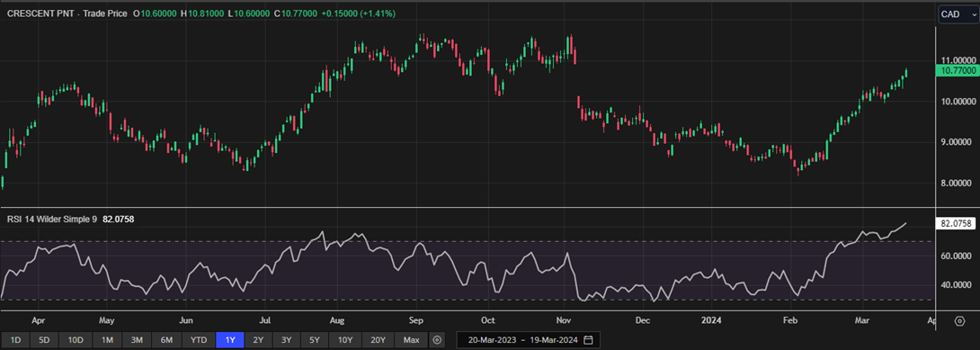Select the Max time range
Viewport: 980px width, 350px height.
pyautogui.click(x=411, y=340)
